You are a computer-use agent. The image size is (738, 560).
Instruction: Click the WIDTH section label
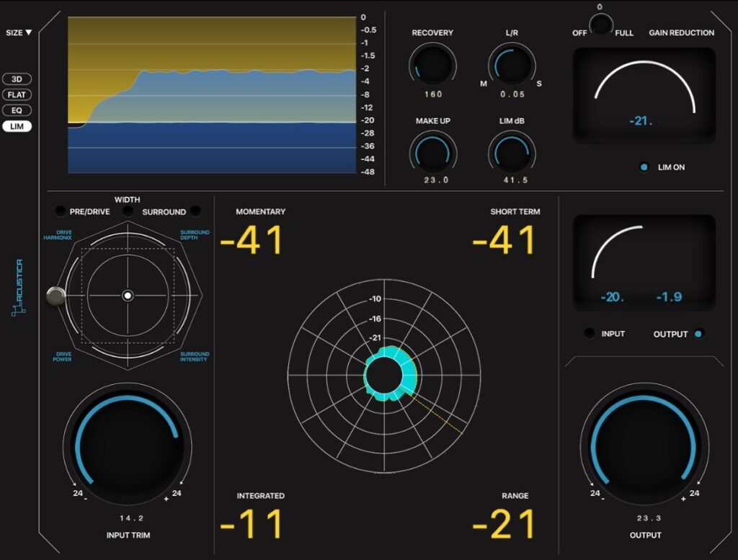tap(127, 200)
